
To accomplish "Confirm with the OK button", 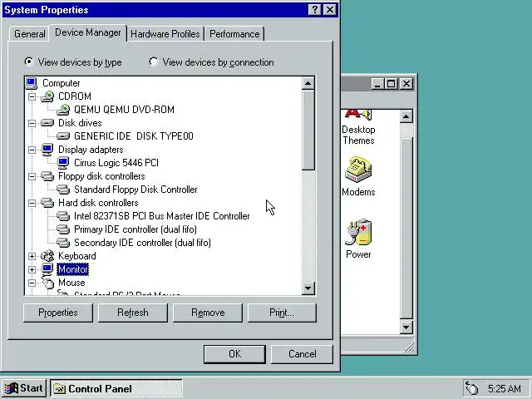I will 234,354.
